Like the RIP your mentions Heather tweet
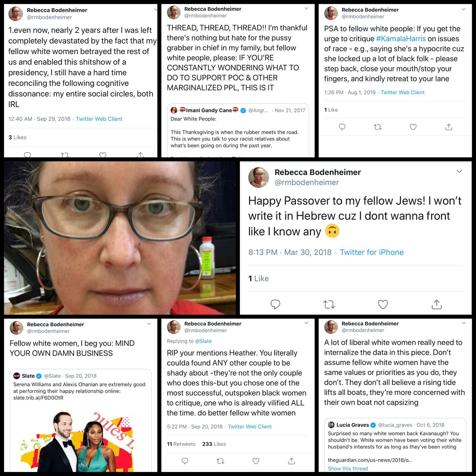The image size is (476, 476). tap(256, 461)
